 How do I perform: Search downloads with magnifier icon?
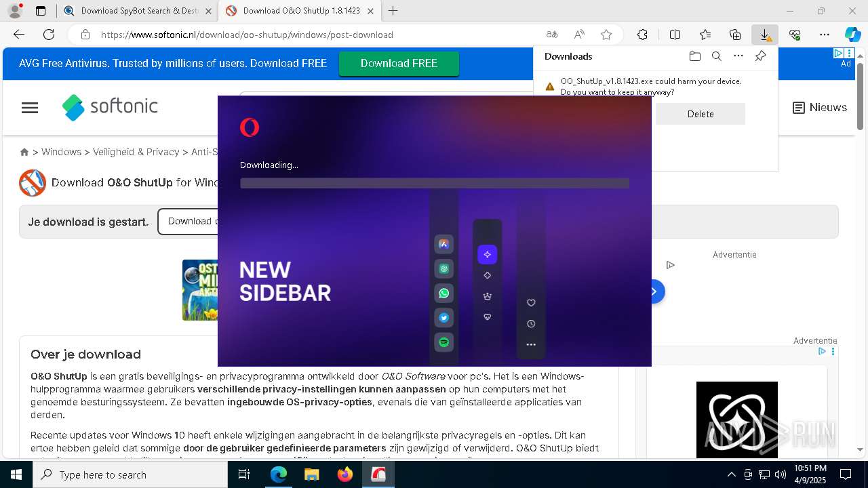[x=716, y=56]
